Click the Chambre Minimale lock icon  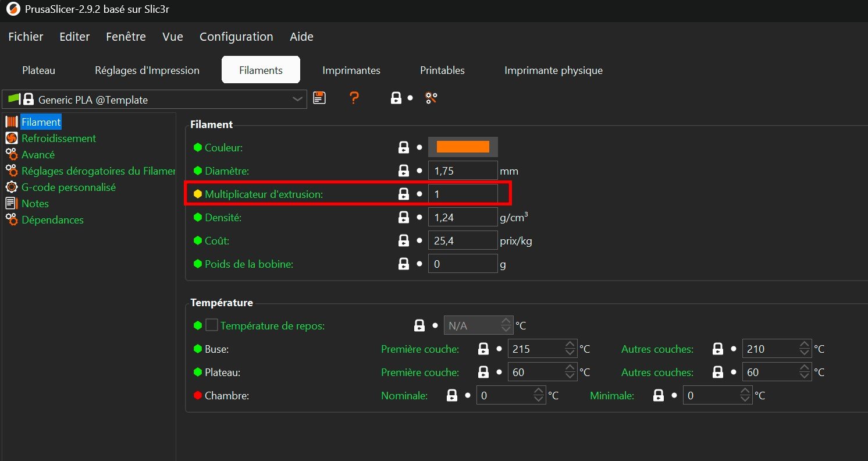click(x=659, y=395)
